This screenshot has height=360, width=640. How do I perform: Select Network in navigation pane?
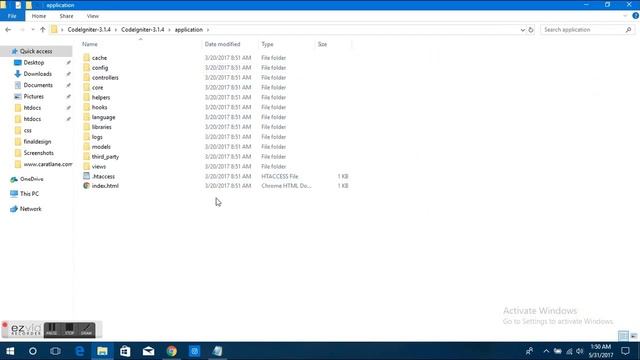pos(31,209)
